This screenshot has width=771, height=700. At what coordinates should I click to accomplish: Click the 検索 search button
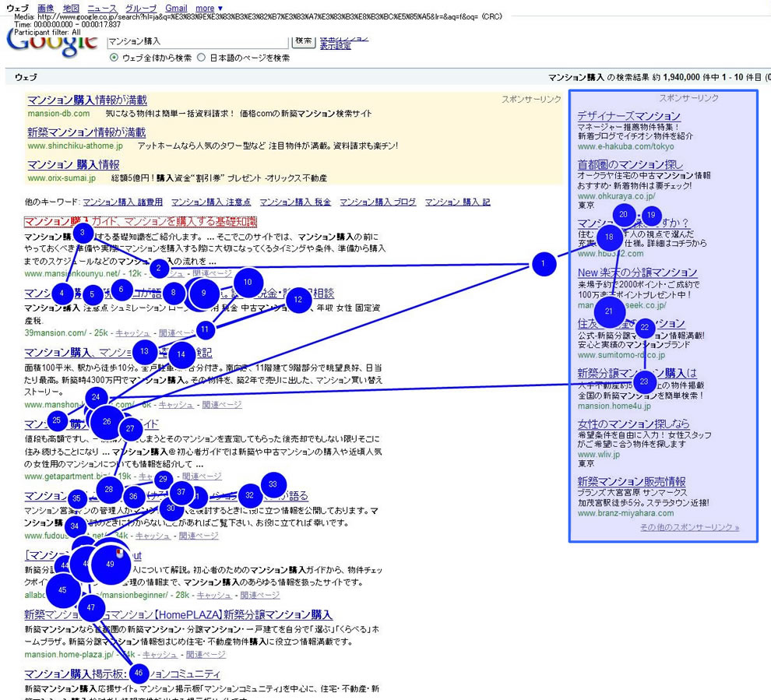(x=304, y=41)
